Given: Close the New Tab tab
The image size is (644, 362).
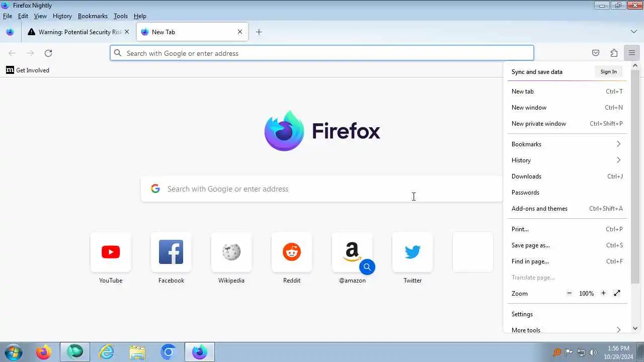Looking at the screenshot, I should [240, 32].
